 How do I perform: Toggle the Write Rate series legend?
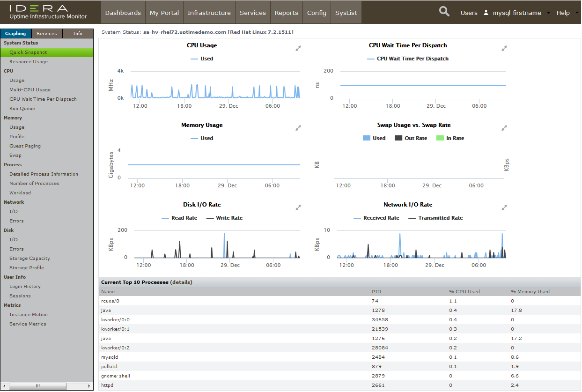click(x=228, y=218)
